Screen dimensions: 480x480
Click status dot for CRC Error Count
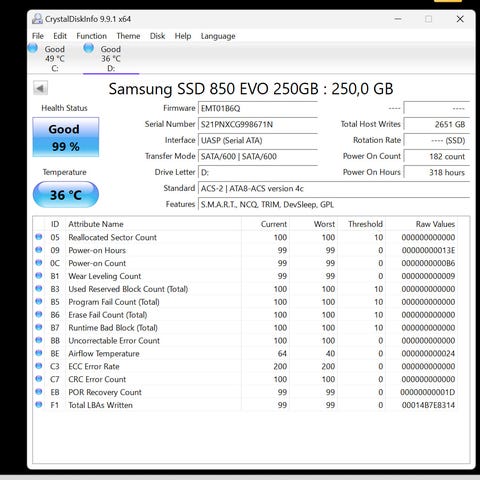click(39, 379)
